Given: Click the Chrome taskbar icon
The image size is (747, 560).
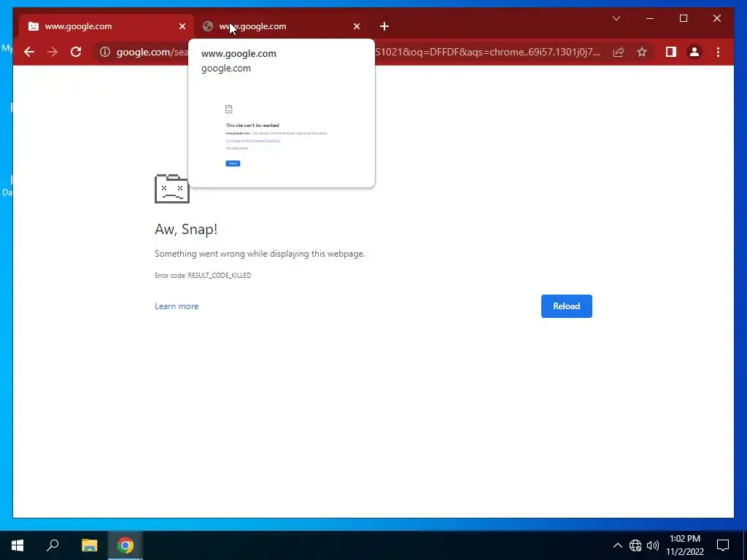Looking at the screenshot, I should [125, 545].
